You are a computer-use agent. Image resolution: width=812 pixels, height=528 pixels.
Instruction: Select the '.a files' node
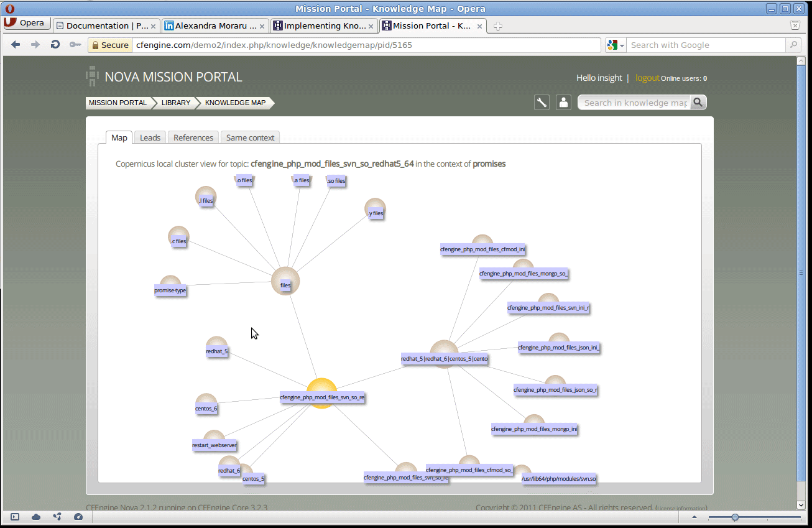301,180
